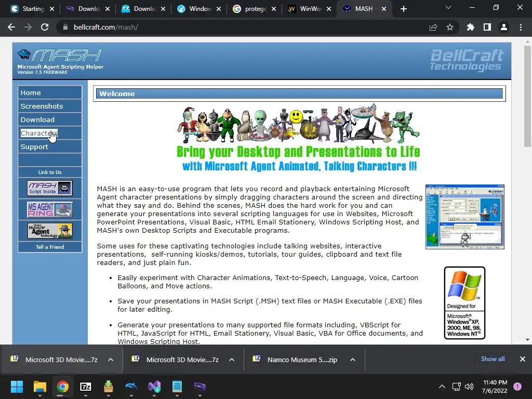Close the MASH tab

(384, 9)
